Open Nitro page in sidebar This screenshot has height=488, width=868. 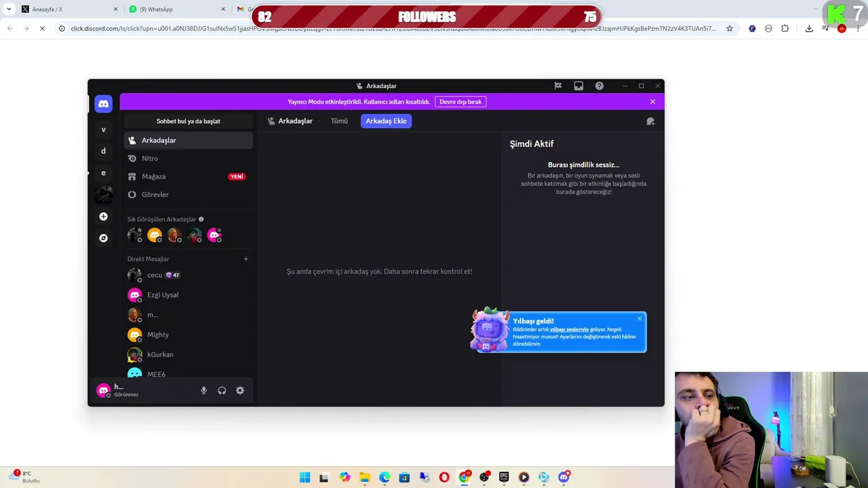189,159
